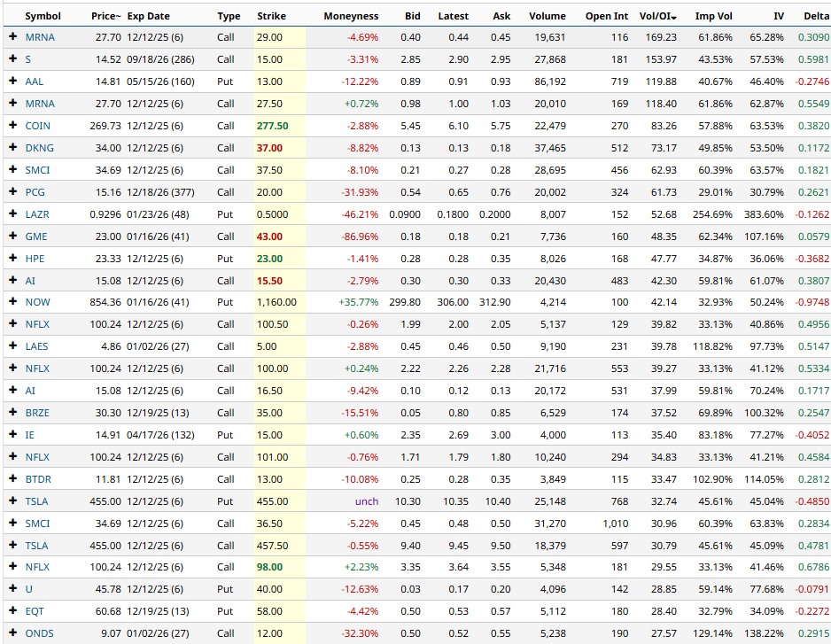Expand the ONDS call option row
Screen dimensions: 831x644
click(11, 633)
